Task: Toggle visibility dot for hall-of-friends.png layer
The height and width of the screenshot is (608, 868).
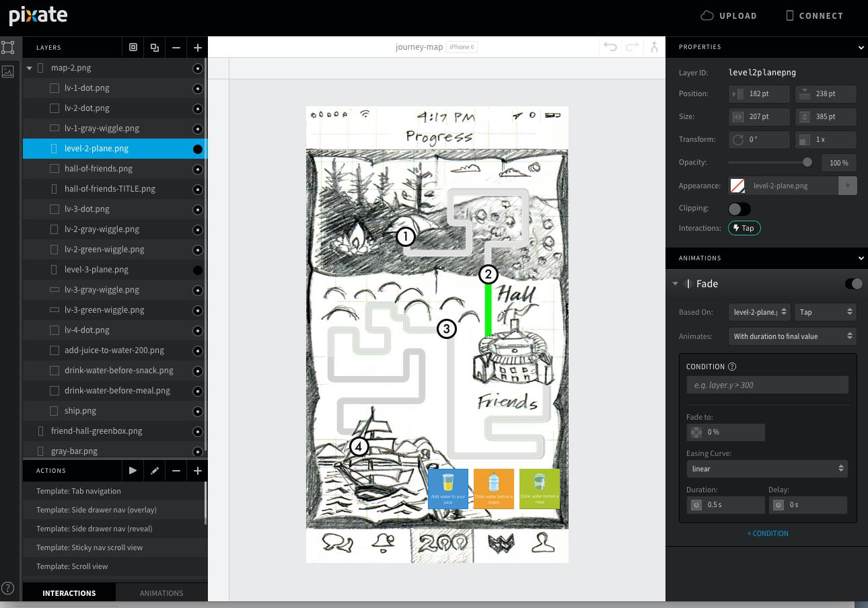Action: (198, 169)
